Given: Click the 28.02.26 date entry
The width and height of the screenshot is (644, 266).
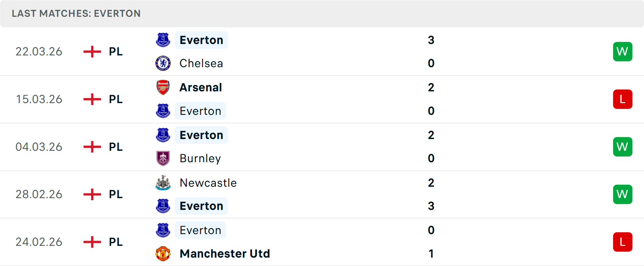Looking at the screenshot, I should tap(39, 194).
